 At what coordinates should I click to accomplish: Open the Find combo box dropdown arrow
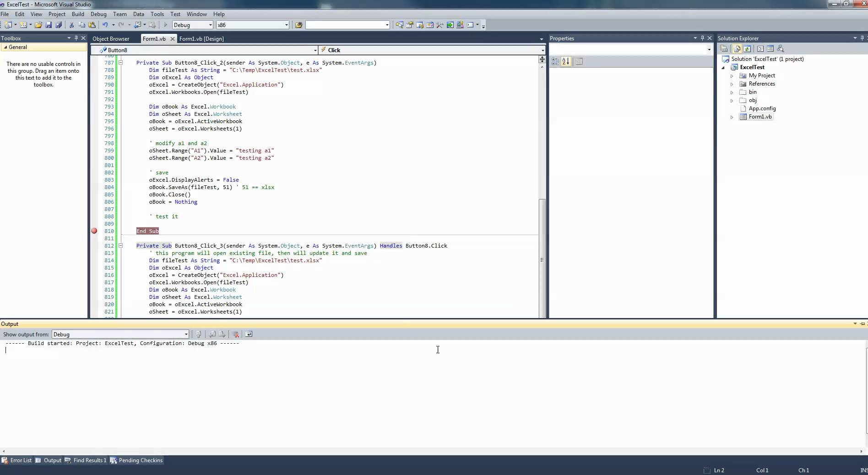(387, 25)
